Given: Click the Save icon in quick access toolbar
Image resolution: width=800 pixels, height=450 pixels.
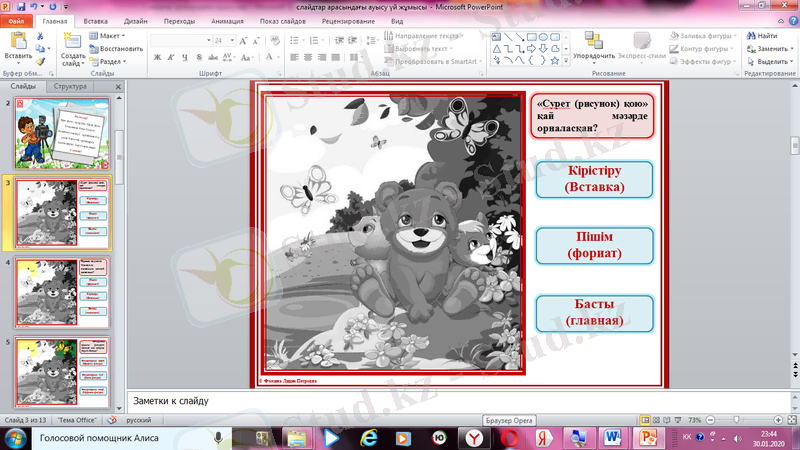Looking at the screenshot, I should [22, 6].
